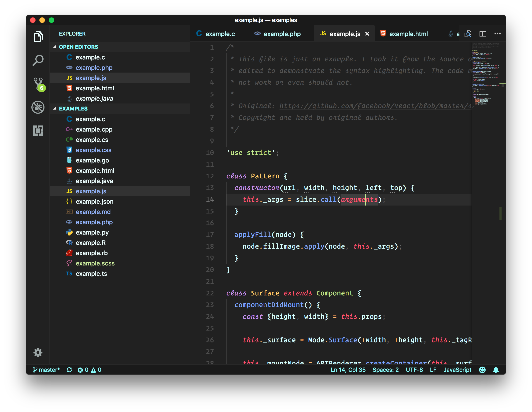
Task: Open example.scss in the Examples folder
Action: pyautogui.click(x=119, y=263)
